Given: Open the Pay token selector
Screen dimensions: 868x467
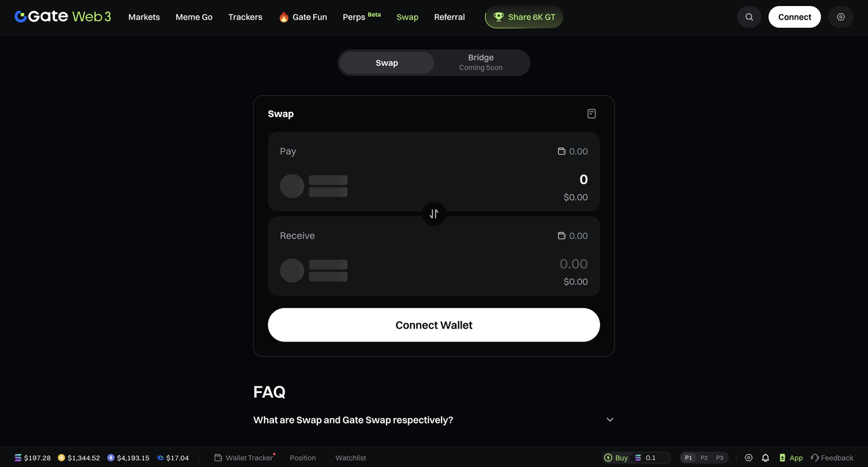Looking at the screenshot, I should [x=314, y=186].
